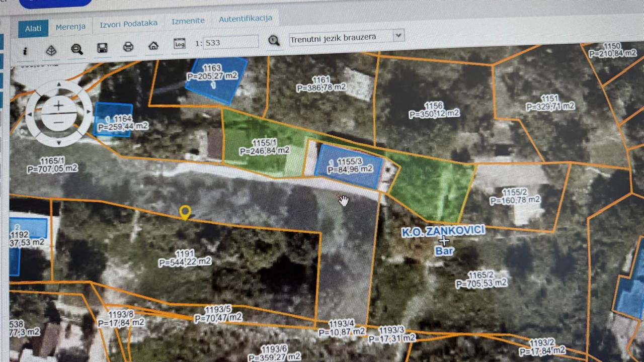Viewport: 644px width, 362px height.
Task: Zoom in with the plus button
Action: [59, 106]
